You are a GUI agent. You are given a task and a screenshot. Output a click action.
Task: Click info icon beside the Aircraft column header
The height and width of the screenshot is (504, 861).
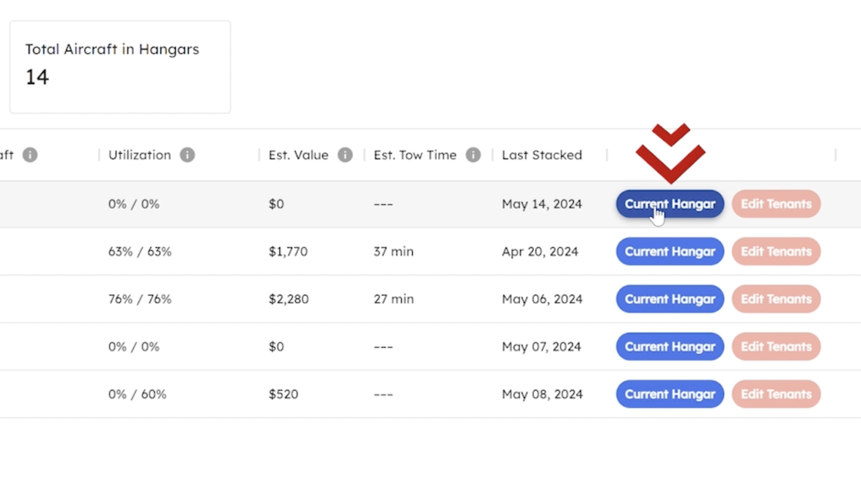pyautogui.click(x=30, y=155)
